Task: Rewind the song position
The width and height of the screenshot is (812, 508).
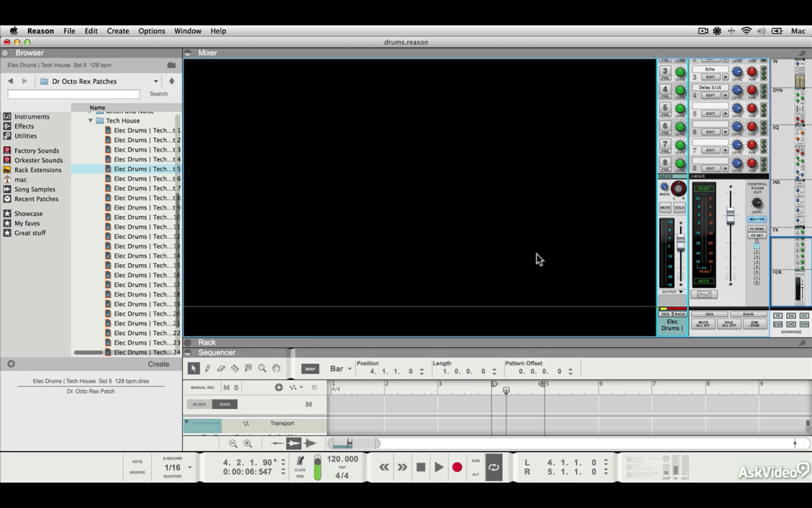Action: pyautogui.click(x=384, y=467)
